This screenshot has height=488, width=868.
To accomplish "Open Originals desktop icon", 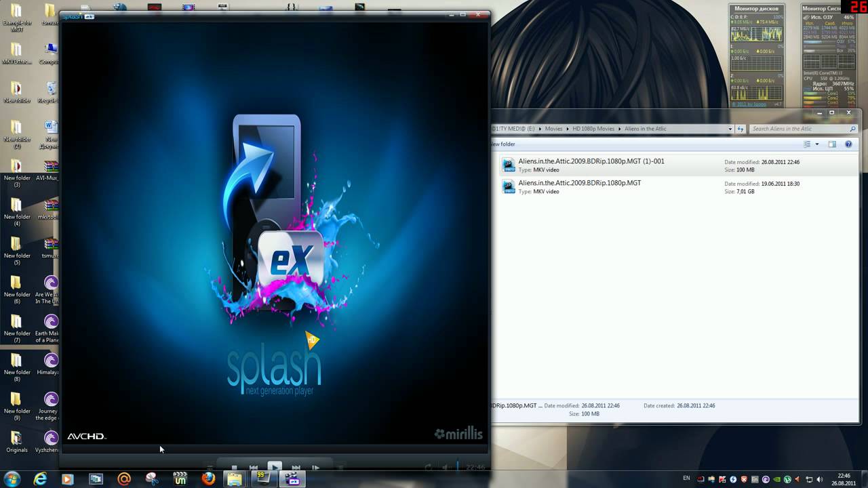I will [x=17, y=442].
